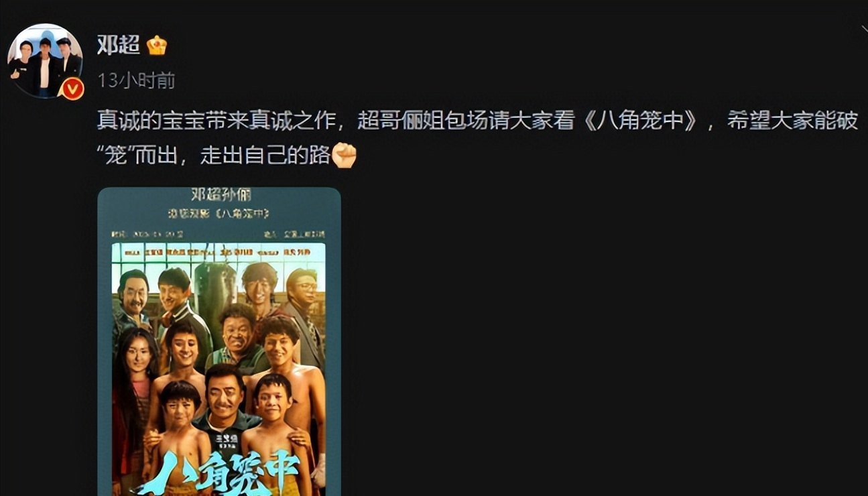This screenshot has width=868, height=496.
Task: Click the second line text 走出自己的路
Action: 265,156
